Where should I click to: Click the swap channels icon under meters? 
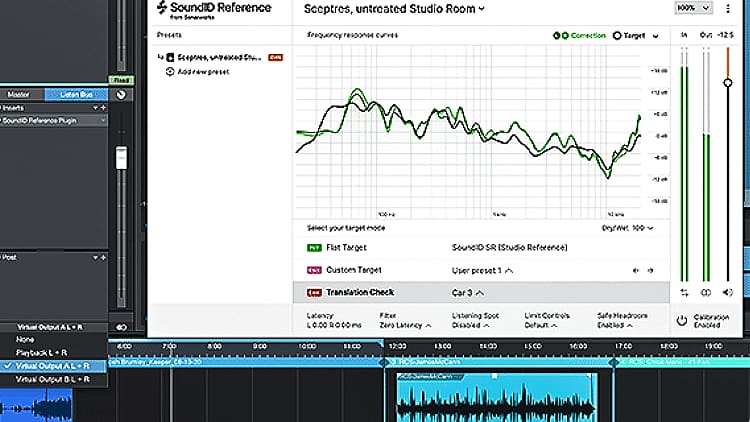tap(684, 292)
